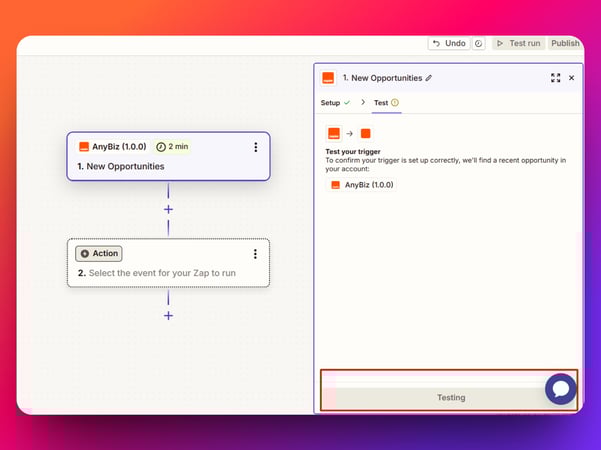Image resolution: width=601 pixels, height=450 pixels.
Task: Click the Setup green checkmark
Action: (347, 103)
